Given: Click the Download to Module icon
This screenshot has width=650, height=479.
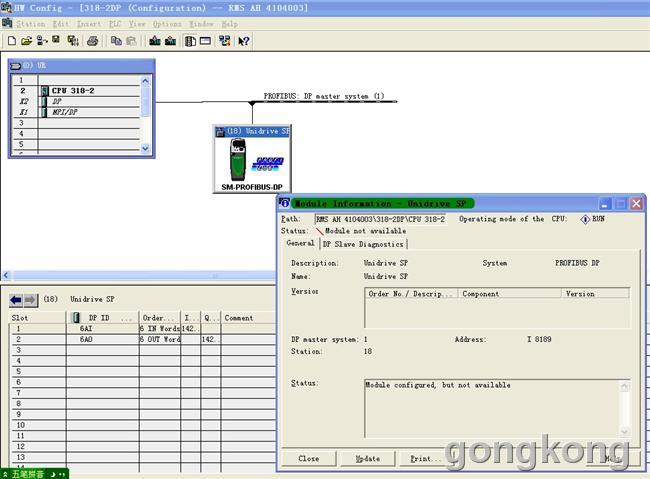Looking at the screenshot, I should [155, 41].
